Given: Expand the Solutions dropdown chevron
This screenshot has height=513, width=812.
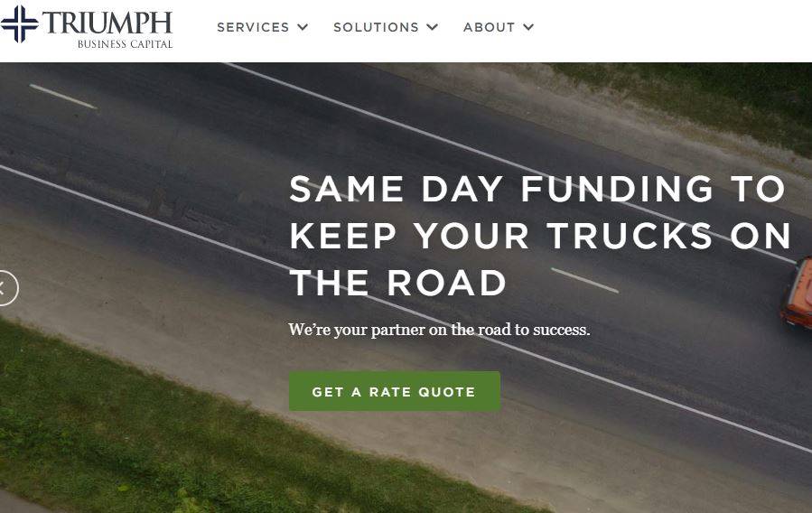Looking at the screenshot, I should pyautogui.click(x=433, y=27).
